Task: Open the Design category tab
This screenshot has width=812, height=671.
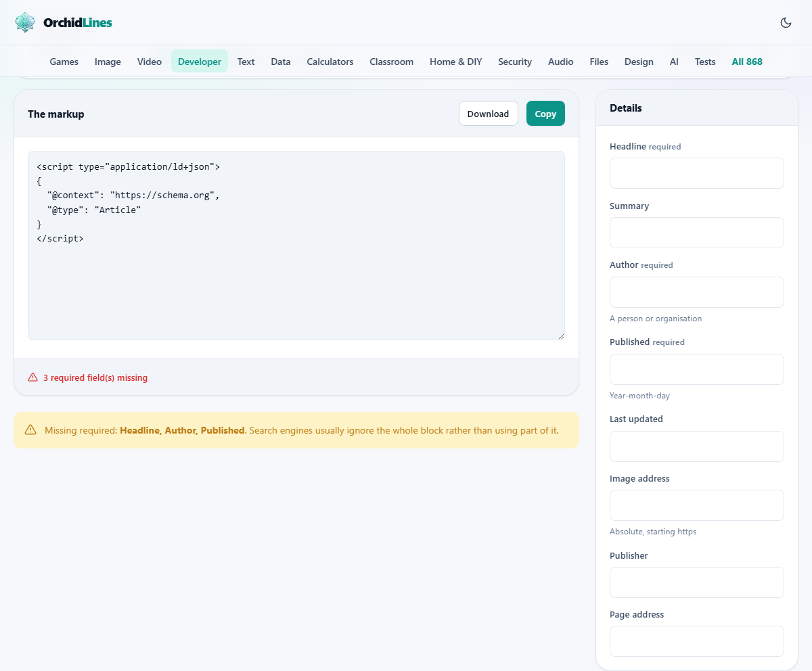Action: 639,62
